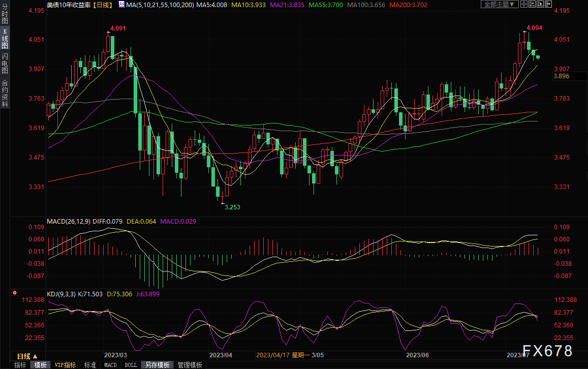The width and height of the screenshot is (588, 369).
Task: Click the DEA:0.064 value
Action: tap(141, 221)
